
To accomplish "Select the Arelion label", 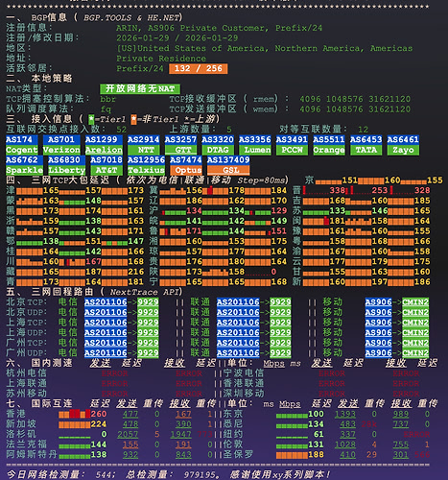I will [x=104, y=150].
